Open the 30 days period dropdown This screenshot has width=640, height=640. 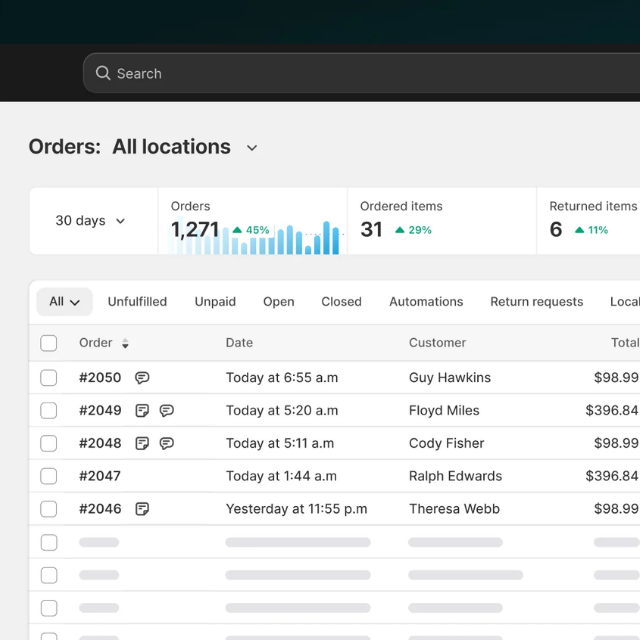(90, 221)
